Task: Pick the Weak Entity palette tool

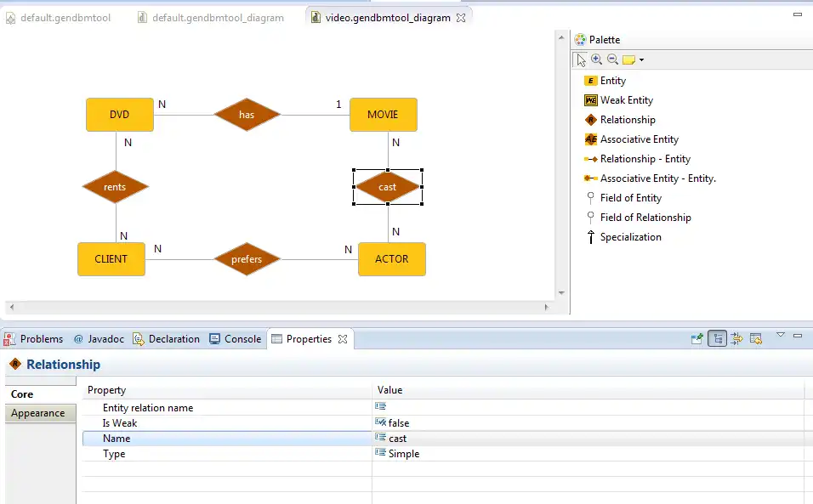Action: [618, 100]
